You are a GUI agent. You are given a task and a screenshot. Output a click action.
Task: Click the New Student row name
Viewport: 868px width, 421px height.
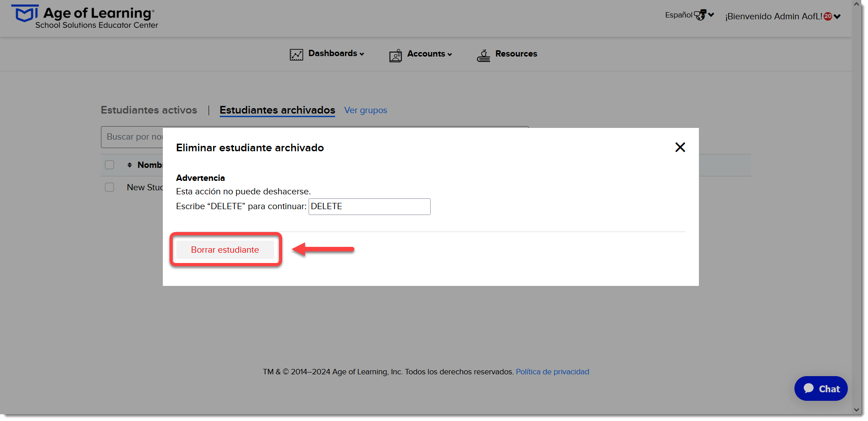[145, 187]
